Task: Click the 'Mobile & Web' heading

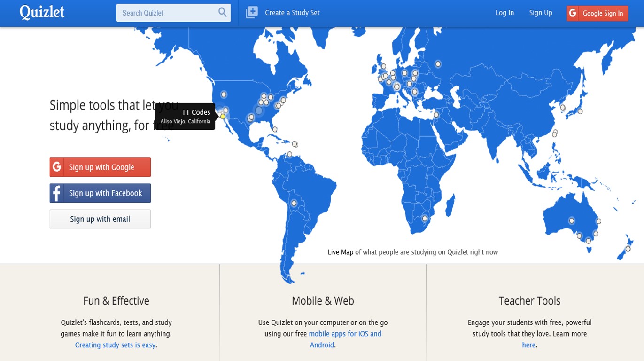Action: coord(323,301)
